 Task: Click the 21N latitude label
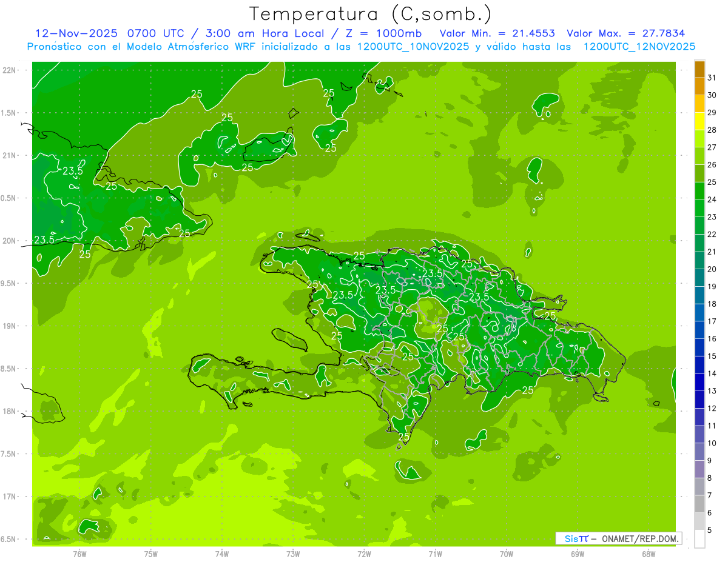pyautogui.click(x=9, y=155)
